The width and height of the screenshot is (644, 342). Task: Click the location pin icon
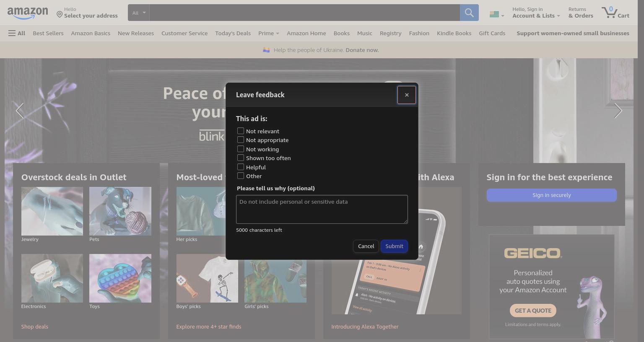coord(60,15)
